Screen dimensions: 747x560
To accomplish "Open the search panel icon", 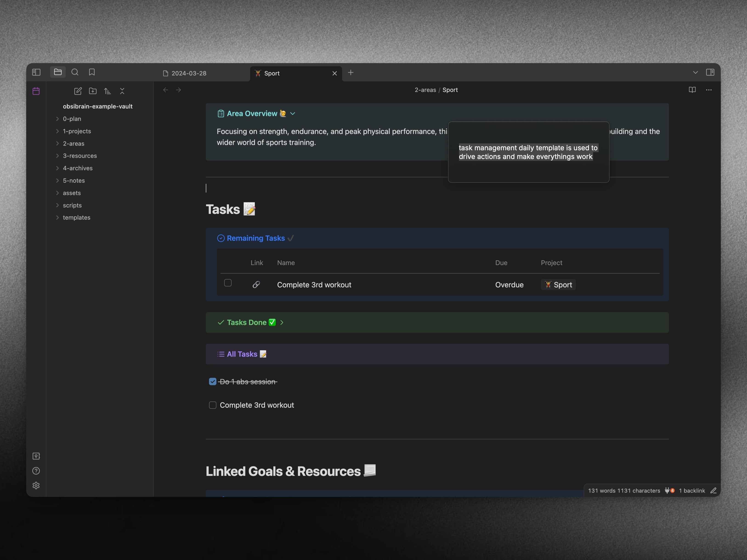I will (x=75, y=72).
